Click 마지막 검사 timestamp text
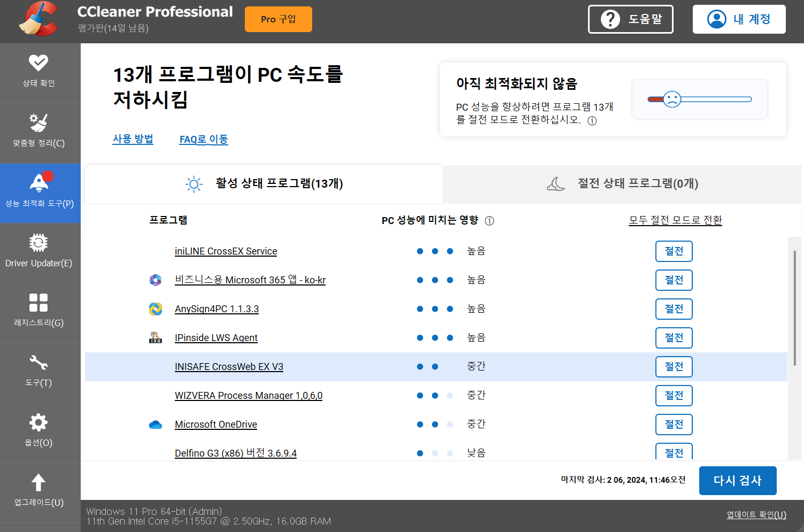Screen dimensions: 804x532 coord(623,480)
